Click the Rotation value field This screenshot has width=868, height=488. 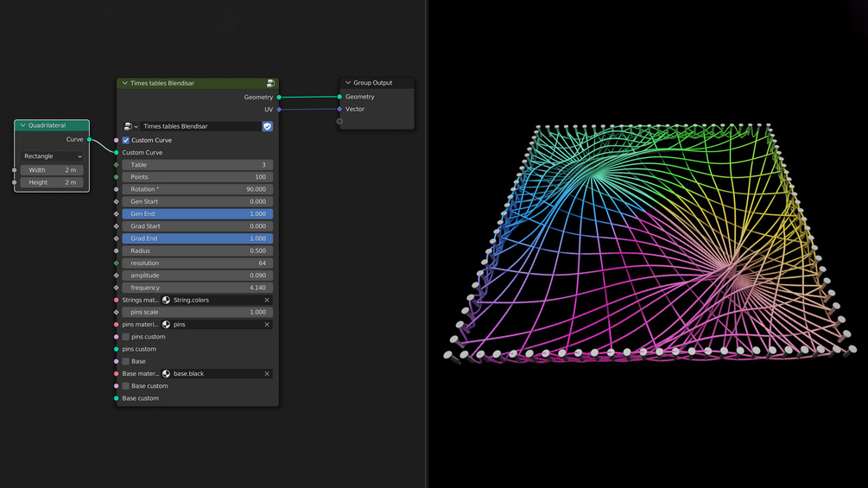click(197, 189)
